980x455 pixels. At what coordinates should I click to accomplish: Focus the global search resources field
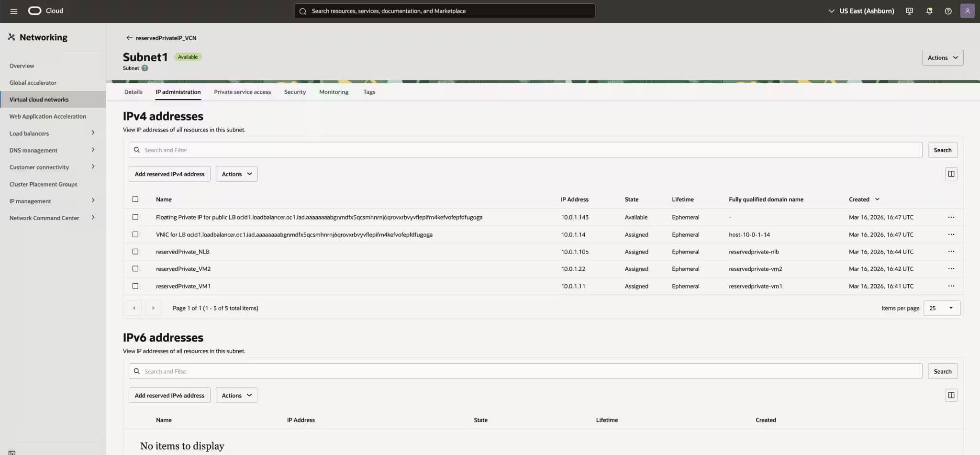(445, 11)
